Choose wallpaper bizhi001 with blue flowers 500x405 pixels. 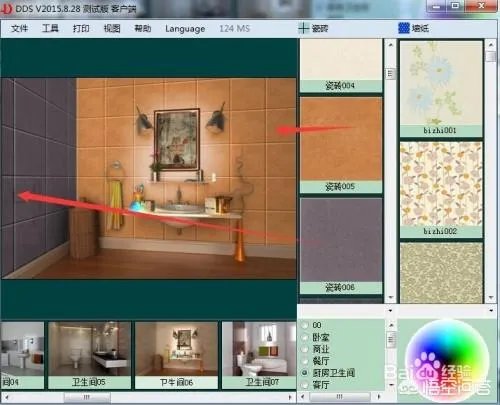tap(441, 89)
